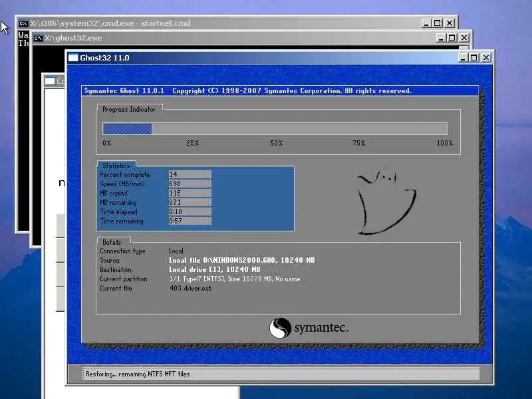Click the Speed (MB/min) label
Image resolution: width=532 pixels, height=399 pixels.
coord(122,184)
